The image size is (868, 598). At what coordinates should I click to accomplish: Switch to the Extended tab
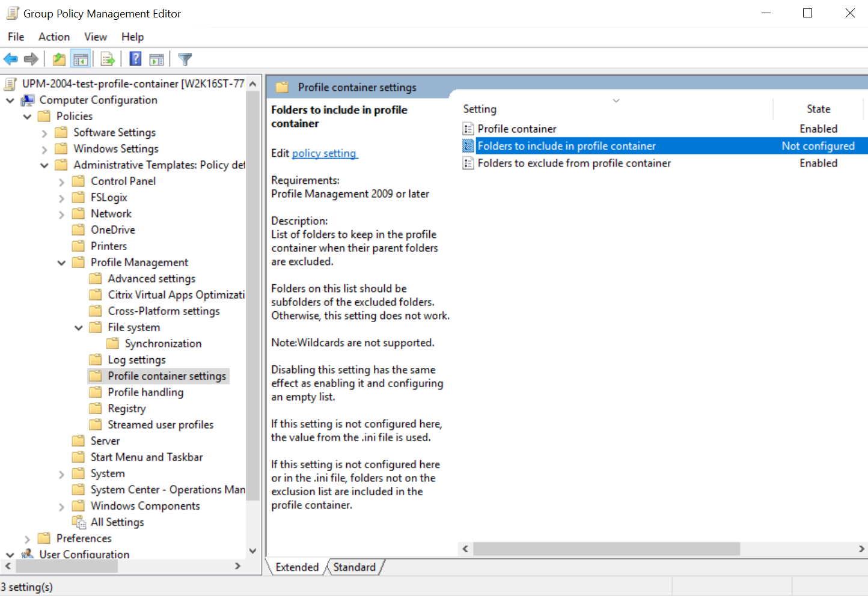click(297, 567)
